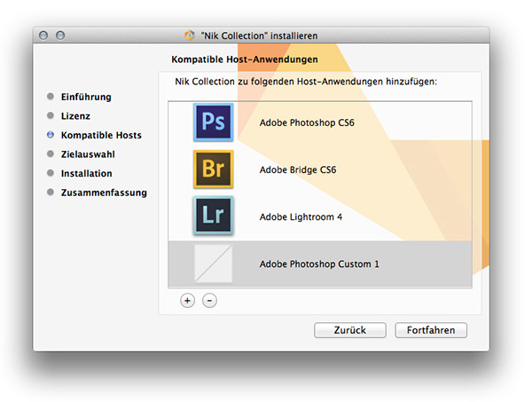Image resolution: width=532 pixels, height=402 pixels.
Task: Select the Adobe Lightroom 4 icon
Action: coord(213,216)
